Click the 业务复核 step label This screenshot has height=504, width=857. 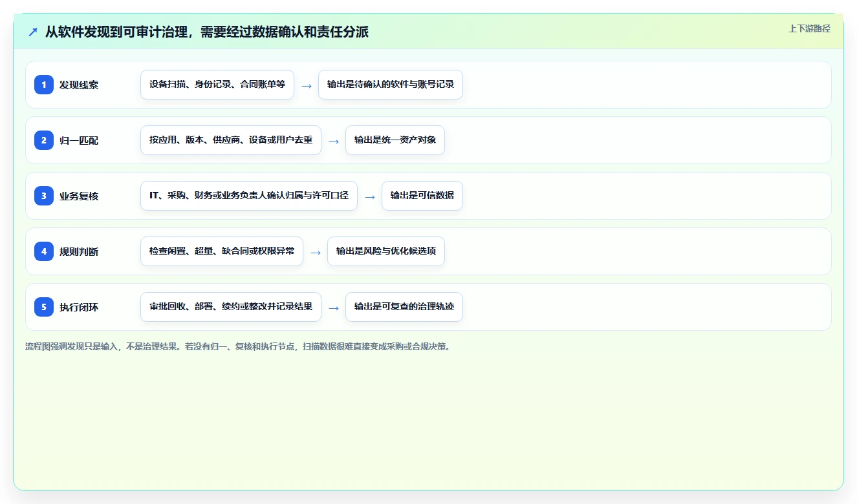(79, 196)
